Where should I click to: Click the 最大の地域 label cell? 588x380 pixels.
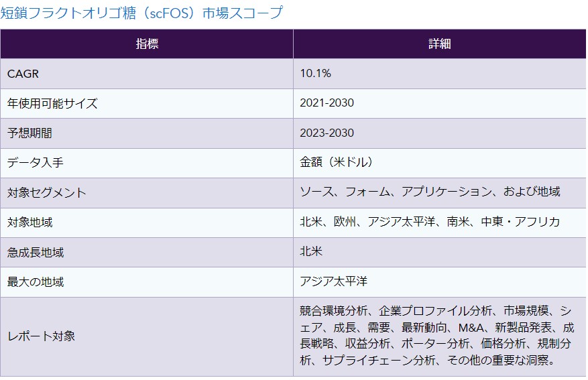(x=147, y=282)
